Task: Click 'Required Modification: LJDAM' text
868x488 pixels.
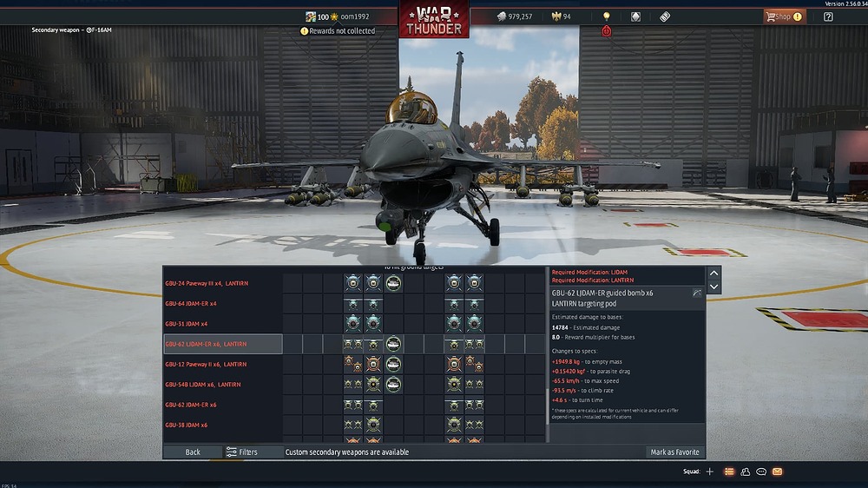Action: (x=589, y=272)
